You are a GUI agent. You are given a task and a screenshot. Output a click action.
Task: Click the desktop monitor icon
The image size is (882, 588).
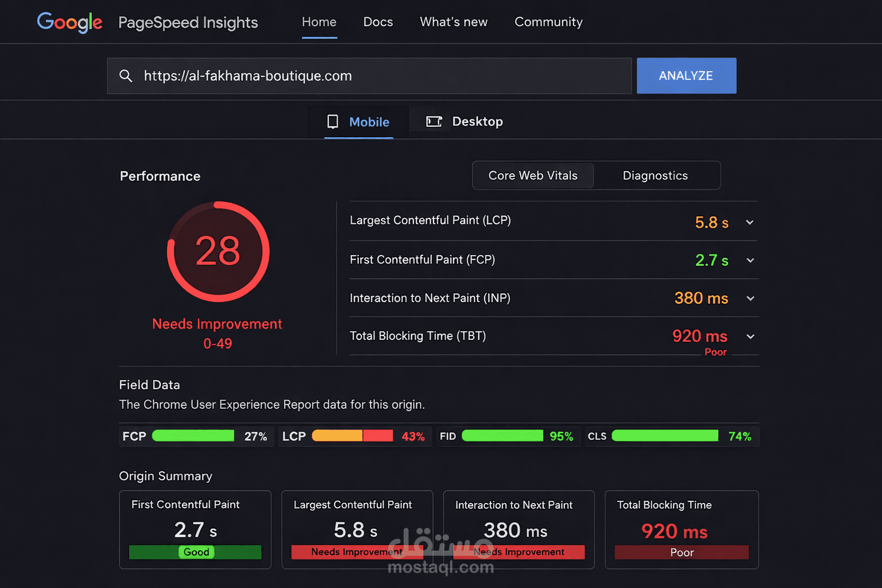click(434, 122)
